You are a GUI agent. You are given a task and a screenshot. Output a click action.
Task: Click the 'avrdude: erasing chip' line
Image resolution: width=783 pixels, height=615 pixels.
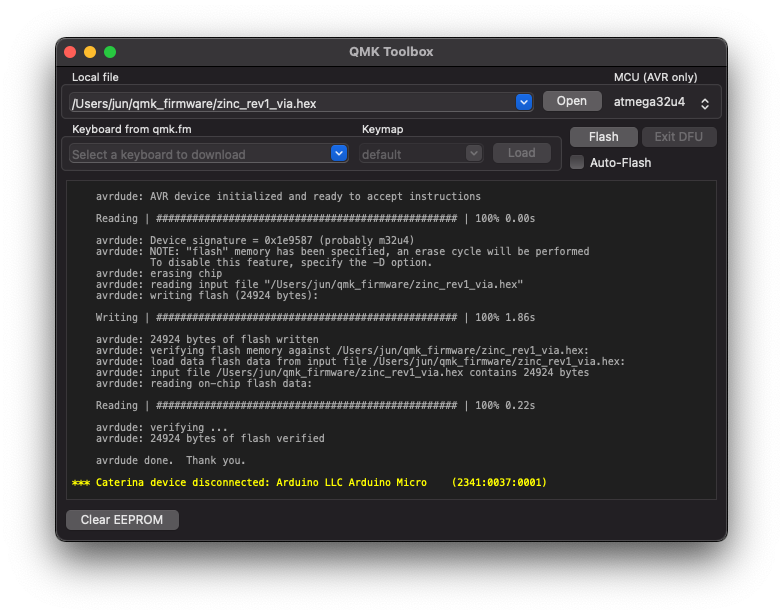coord(159,274)
